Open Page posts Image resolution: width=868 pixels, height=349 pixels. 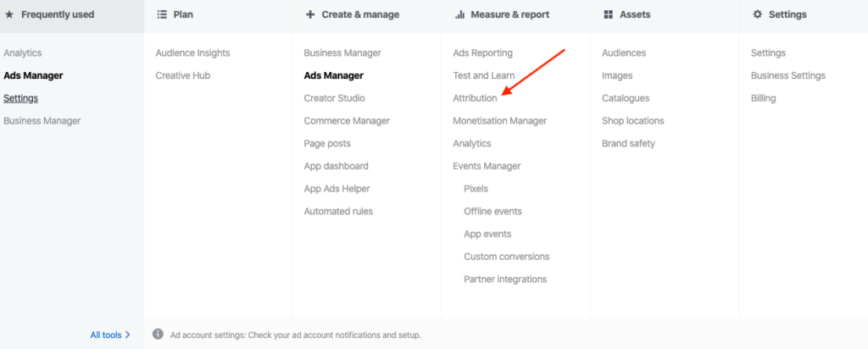327,144
